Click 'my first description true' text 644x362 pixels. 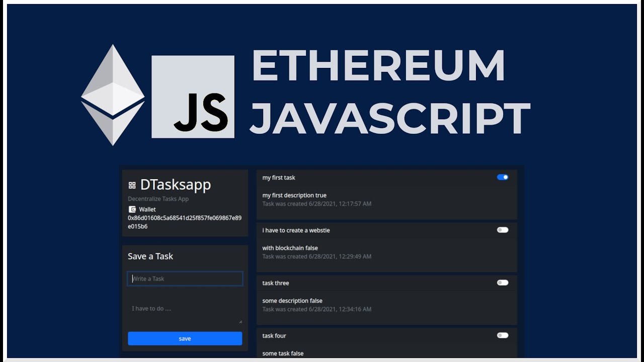(294, 195)
